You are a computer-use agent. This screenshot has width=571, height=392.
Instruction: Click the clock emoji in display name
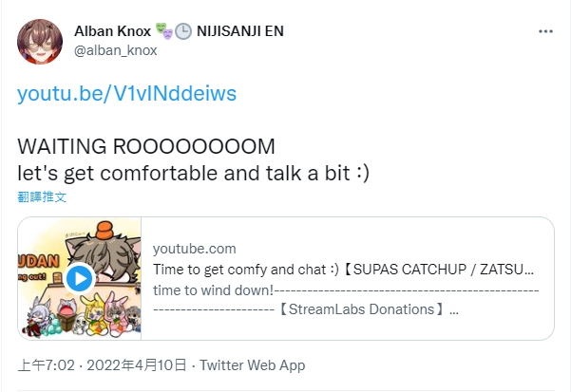[x=183, y=31]
